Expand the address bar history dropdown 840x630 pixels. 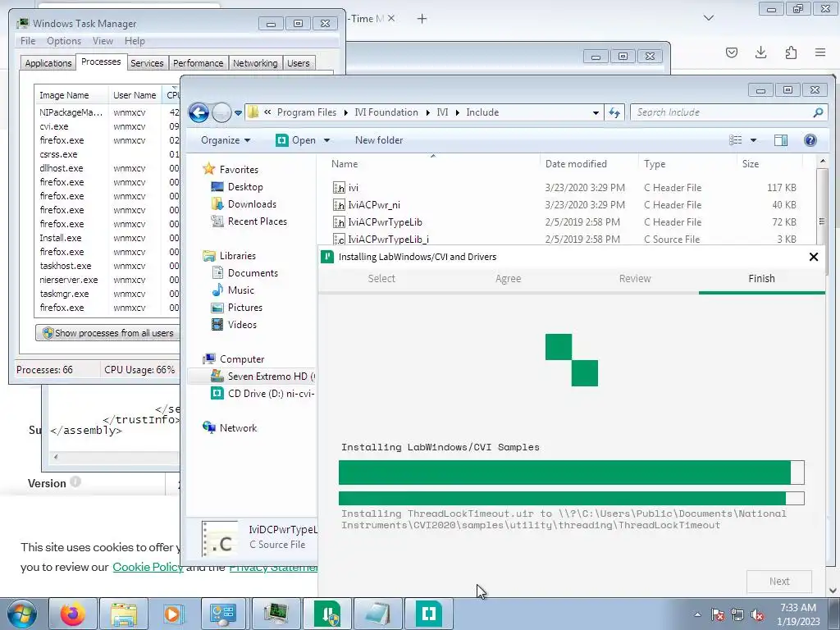pyautogui.click(x=596, y=112)
